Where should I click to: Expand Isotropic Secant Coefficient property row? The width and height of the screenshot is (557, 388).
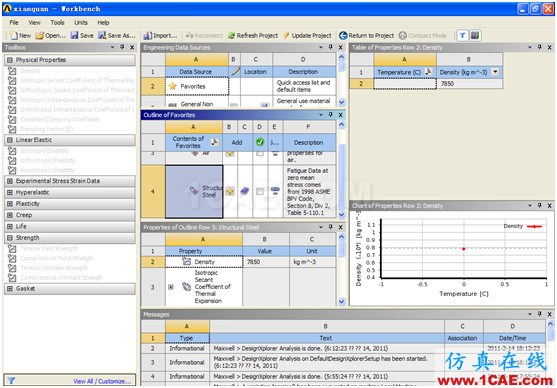tap(171, 287)
